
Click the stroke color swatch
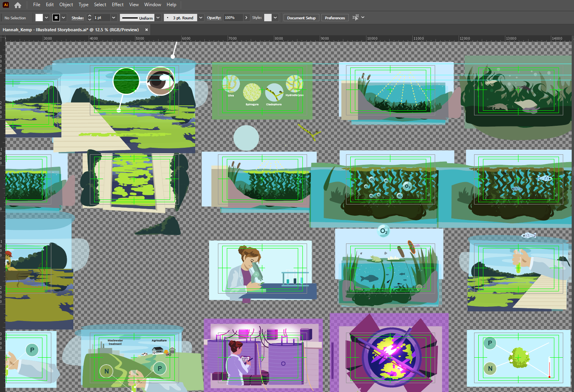click(x=56, y=18)
